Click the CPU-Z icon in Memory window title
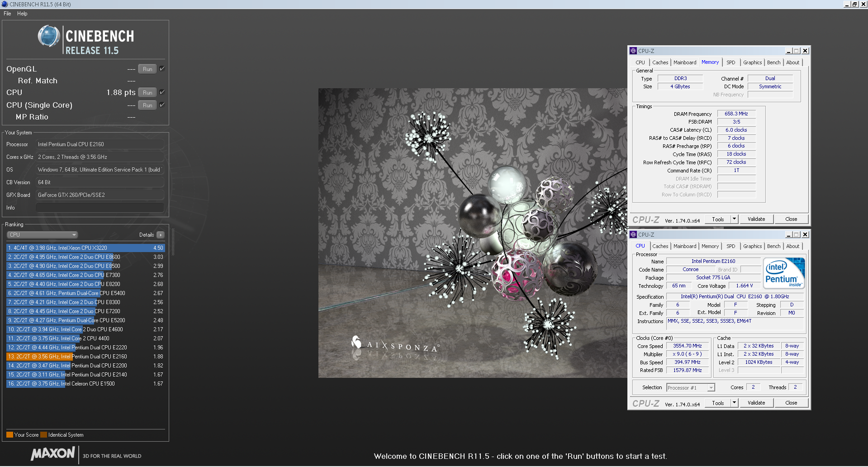868x467 pixels. tap(633, 51)
